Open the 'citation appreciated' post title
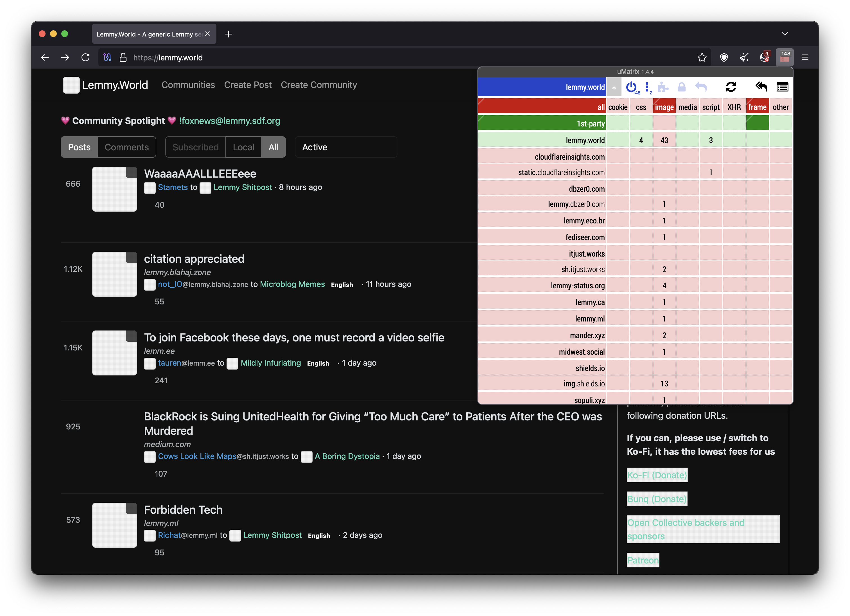Viewport: 850px width, 616px height. (x=194, y=259)
